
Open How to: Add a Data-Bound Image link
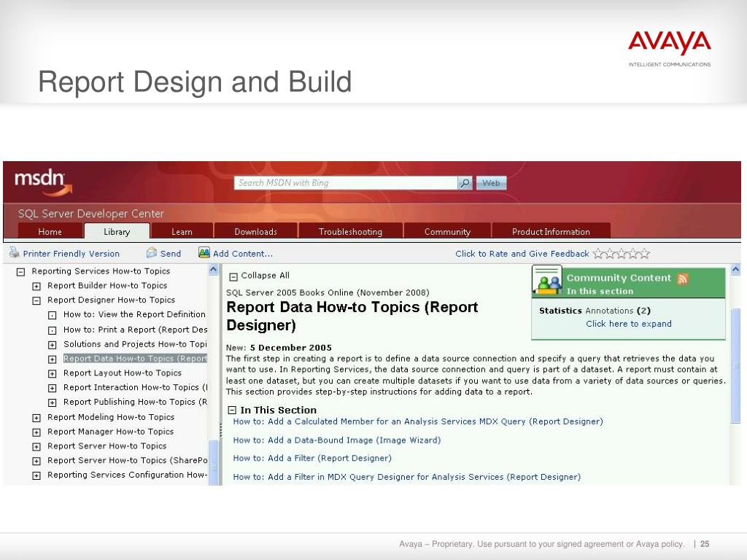coord(337,440)
